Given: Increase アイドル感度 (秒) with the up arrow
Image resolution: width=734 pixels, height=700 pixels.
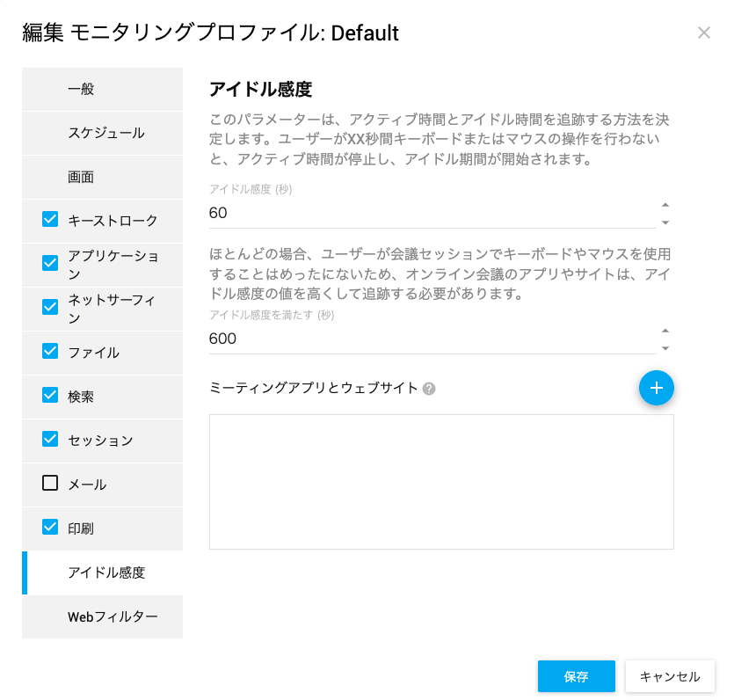Looking at the screenshot, I should click(665, 205).
